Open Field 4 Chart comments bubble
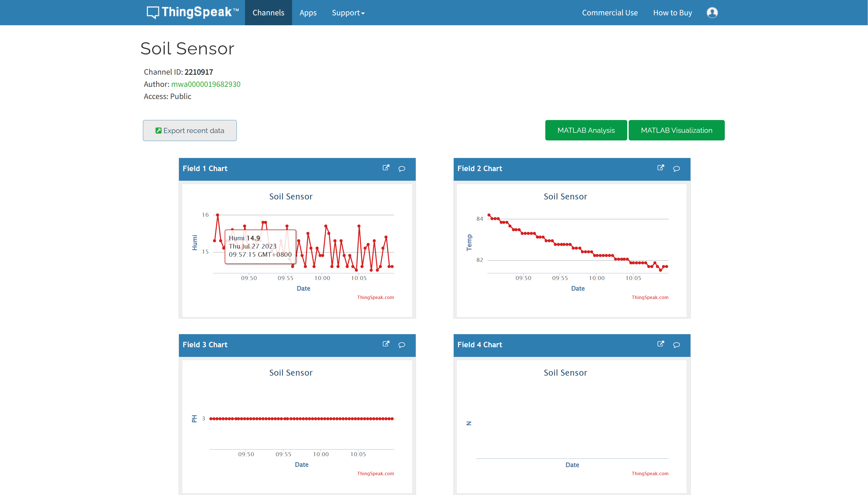Viewport: 868px width, 503px height. (676, 344)
